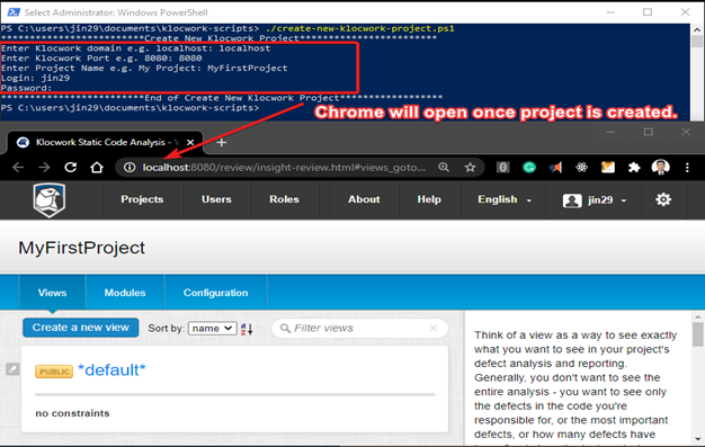The height and width of the screenshot is (447, 705).
Task: Click the PowerShell scrollbar up arrow
Action: tap(697, 30)
